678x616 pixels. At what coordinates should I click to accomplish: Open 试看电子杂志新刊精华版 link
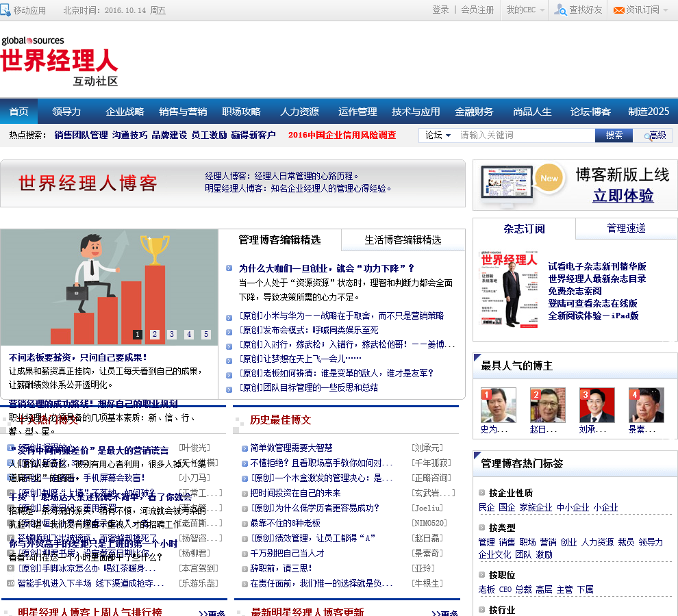coord(597,266)
